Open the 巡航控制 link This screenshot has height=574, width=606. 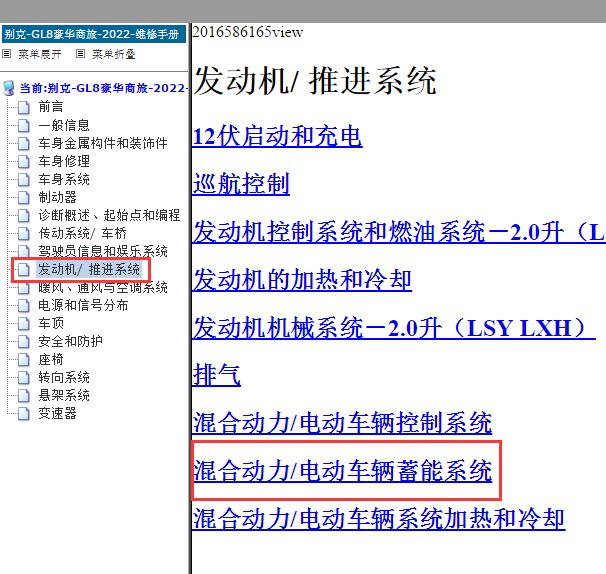coord(241,184)
